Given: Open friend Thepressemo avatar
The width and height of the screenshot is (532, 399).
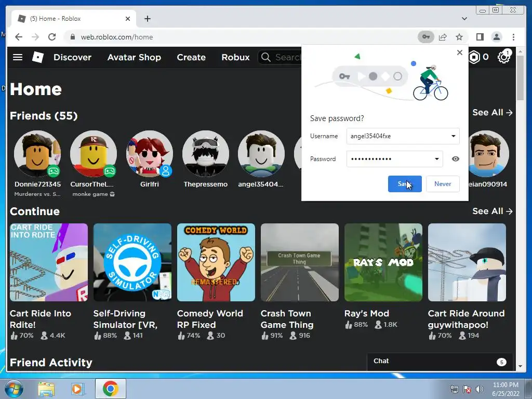Looking at the screenshot, I should [205, 154].
